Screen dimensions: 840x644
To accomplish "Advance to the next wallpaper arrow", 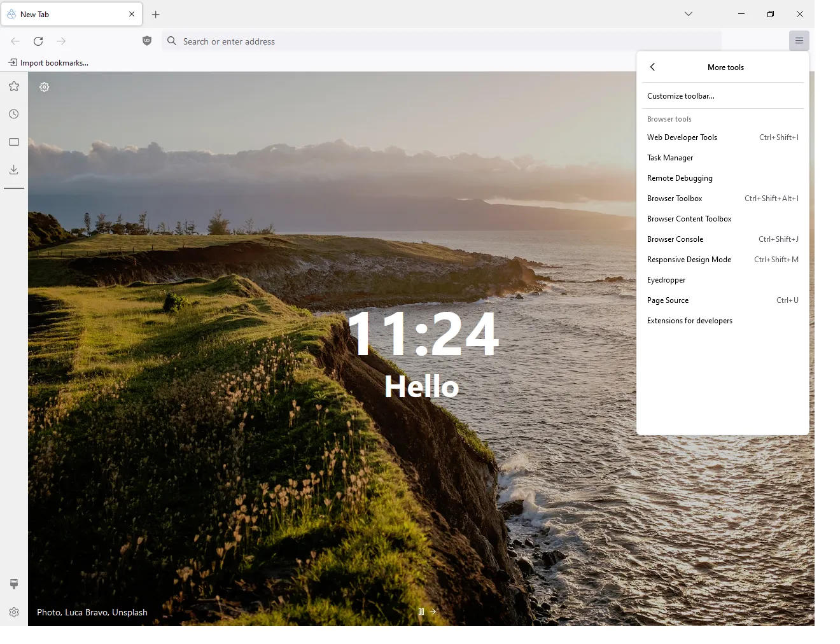I will [x=433, y=612].
